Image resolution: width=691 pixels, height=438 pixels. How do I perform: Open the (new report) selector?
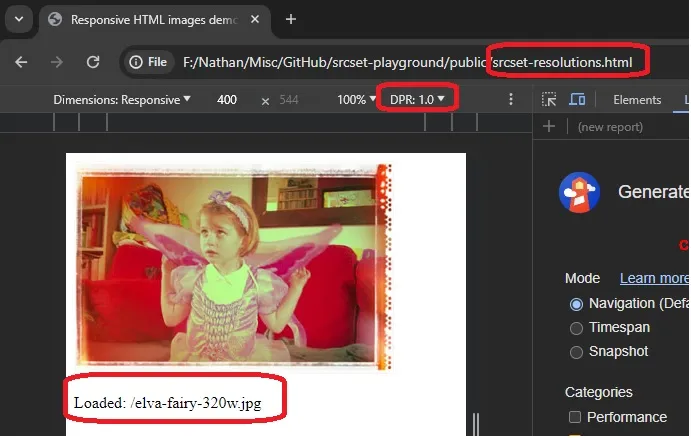tap(610, 127)
